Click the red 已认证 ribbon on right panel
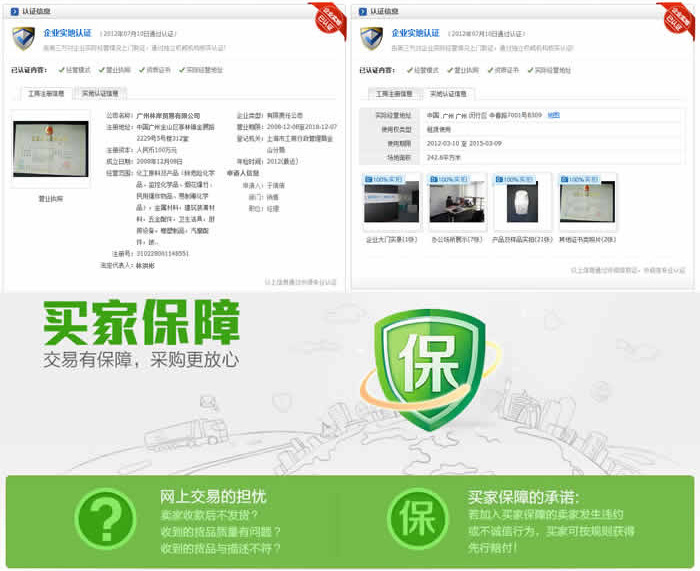The width and height of the screenshot is (700, 571). coord(677,20)
